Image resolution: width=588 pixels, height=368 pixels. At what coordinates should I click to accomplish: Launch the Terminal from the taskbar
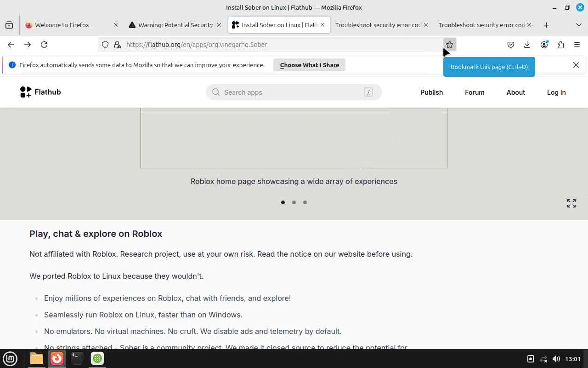coord(77,358)
